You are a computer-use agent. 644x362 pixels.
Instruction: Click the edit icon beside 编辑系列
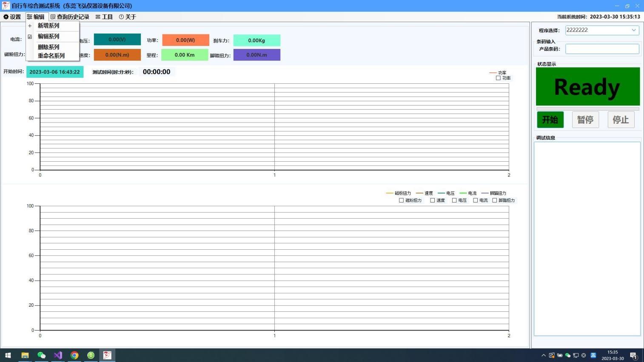pyautogui.click(x=30, y=37)
